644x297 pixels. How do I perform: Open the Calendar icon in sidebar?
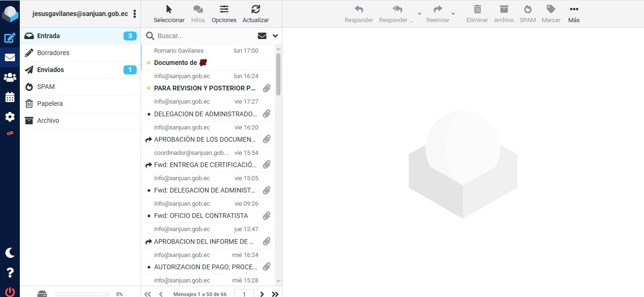(x=10, y=97)
